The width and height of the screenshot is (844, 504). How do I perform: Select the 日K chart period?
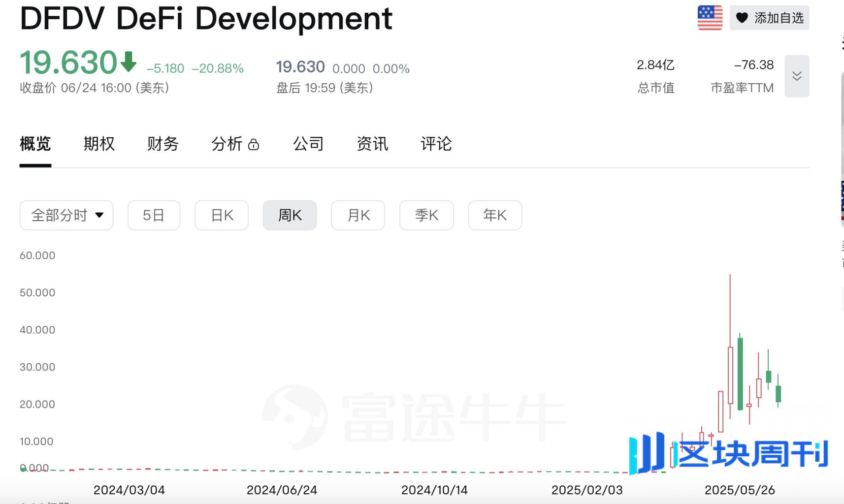click(222, 215)
